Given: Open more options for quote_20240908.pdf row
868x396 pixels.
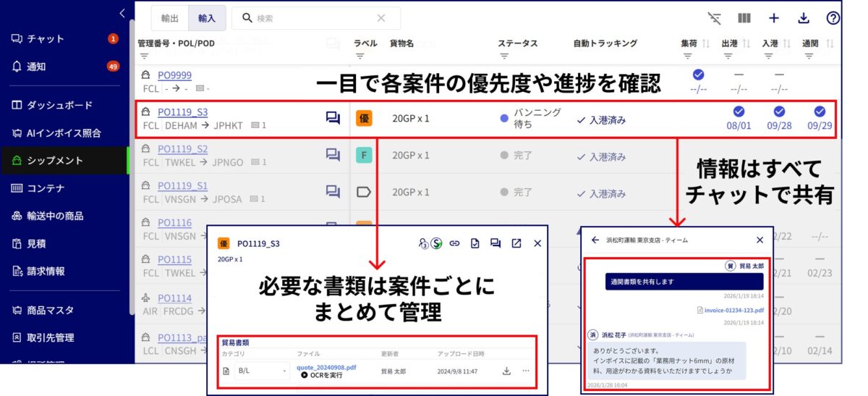Looking at the screenshot, I should (x=526, y=371).
